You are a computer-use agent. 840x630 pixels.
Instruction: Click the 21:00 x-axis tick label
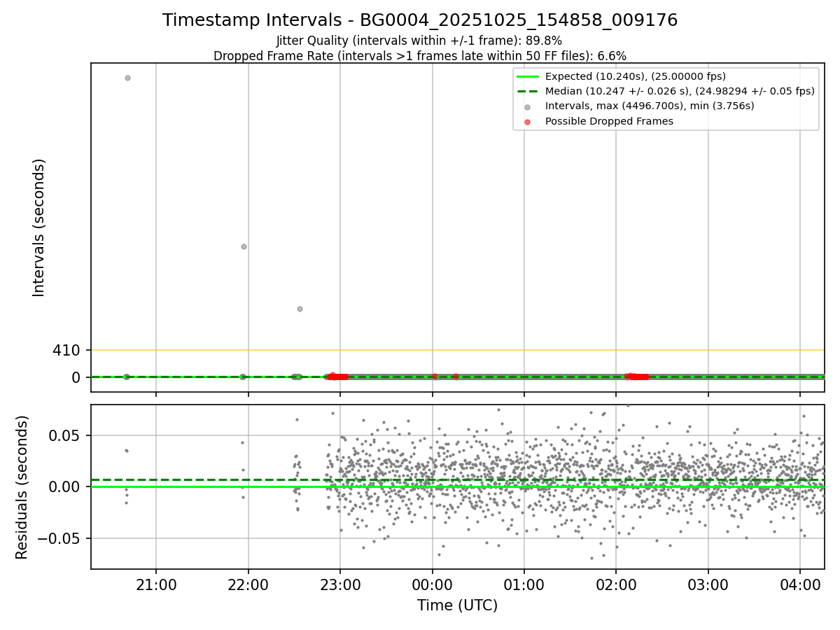156,584
